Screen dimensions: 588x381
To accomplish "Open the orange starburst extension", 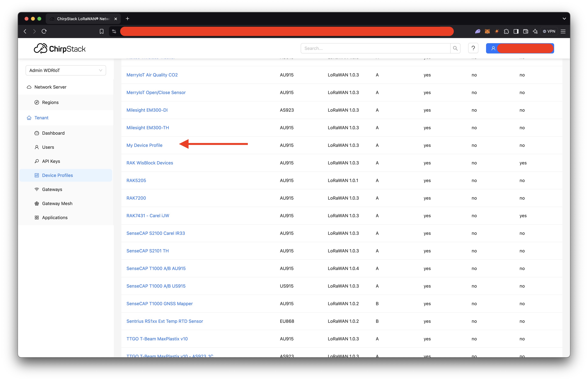I will [497, 31].
